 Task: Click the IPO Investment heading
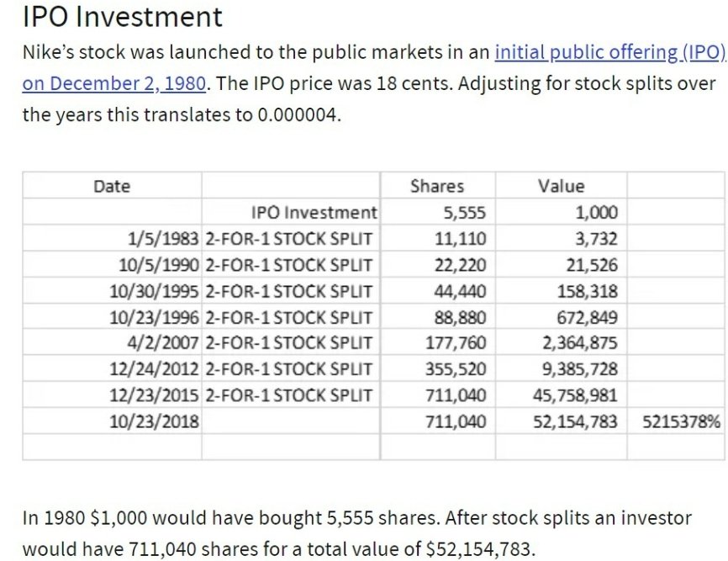[123, 17]
